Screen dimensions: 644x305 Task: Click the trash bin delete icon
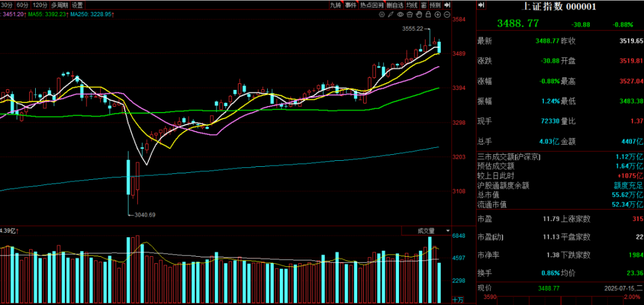point(410,14)
